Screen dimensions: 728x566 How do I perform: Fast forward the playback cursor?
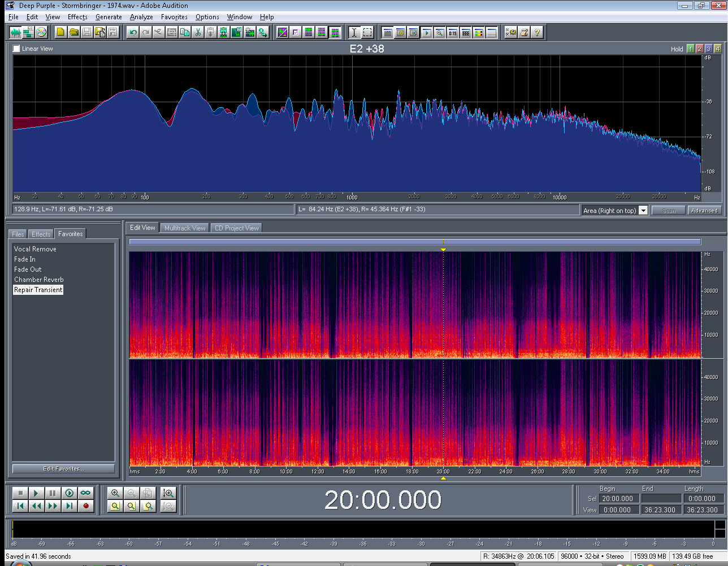click(x=53, y=506)
